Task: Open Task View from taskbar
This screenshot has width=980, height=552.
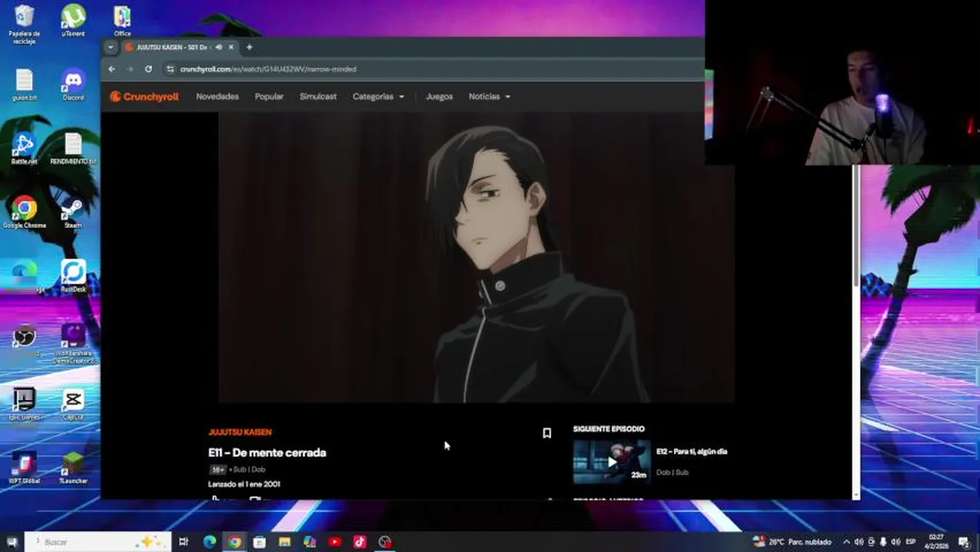Action: (183, 542)
